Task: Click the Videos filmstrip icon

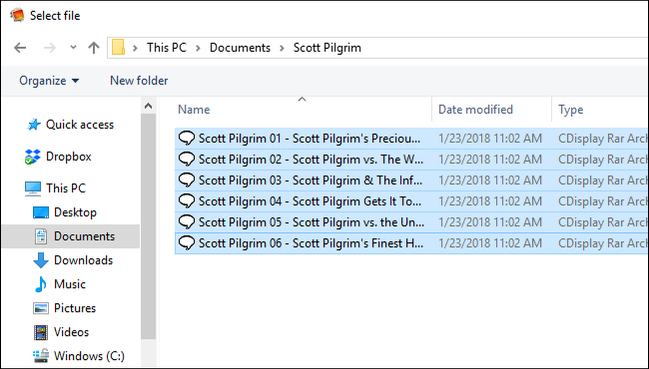Action: (x=41, y=332)
